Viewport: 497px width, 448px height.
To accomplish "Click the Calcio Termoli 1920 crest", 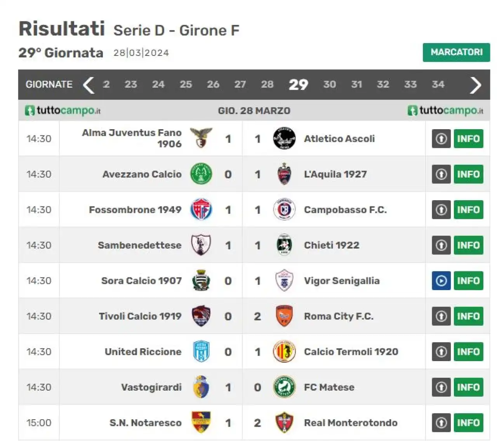I will (x=284, y=351).
